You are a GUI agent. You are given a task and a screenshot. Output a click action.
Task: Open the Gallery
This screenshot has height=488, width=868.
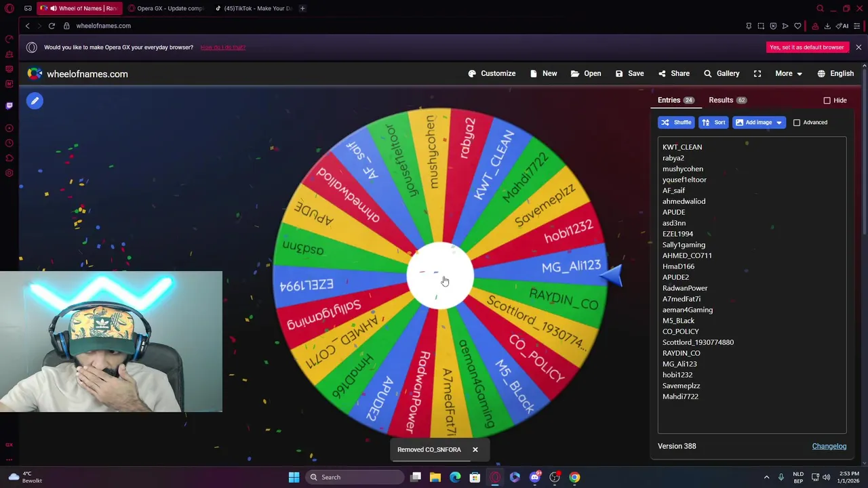[x=722, y=73]
